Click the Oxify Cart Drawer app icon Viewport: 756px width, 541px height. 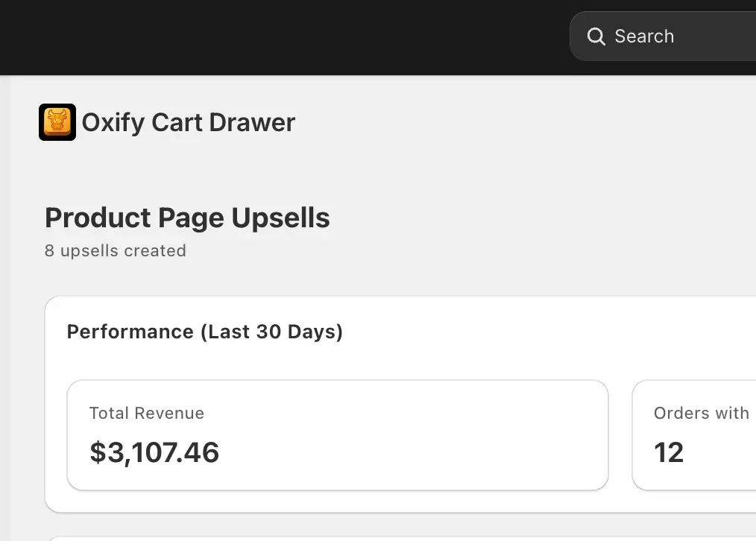pos(57,121)
